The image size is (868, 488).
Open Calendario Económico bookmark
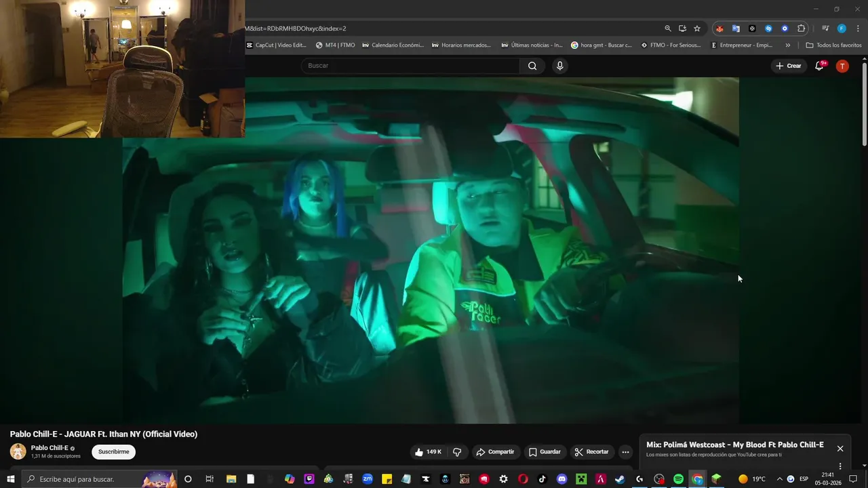click(x=393, y=45)
